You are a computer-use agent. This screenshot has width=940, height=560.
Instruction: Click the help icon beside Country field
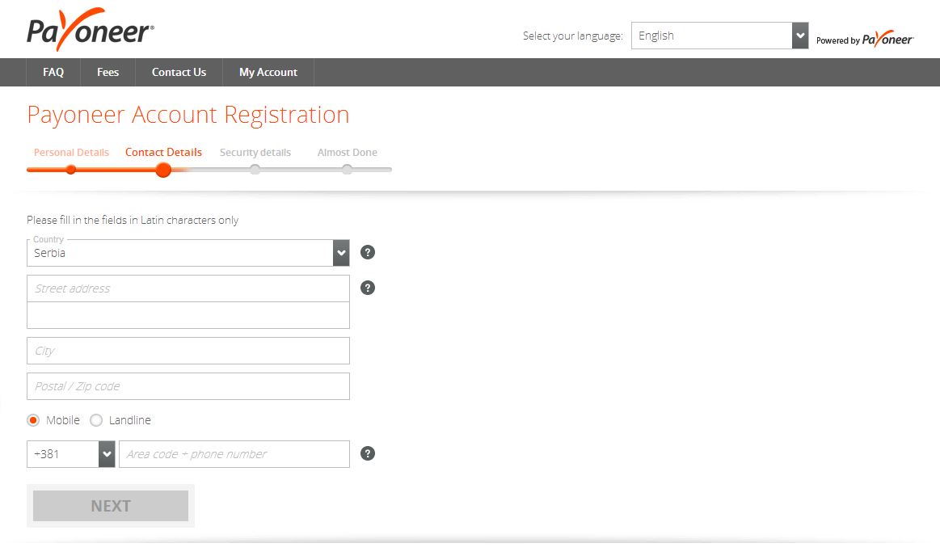(x=368, y=252)
